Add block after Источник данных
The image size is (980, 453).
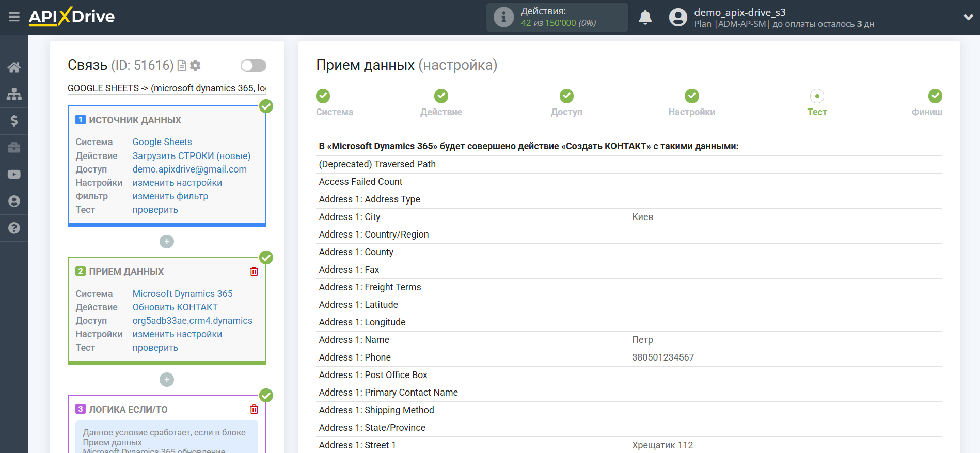167,241
